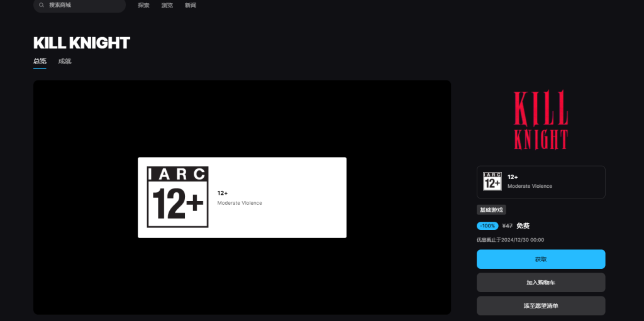Click the KILL KNIGHT page title
This screenshot has height=321, width=644.
(82, 43)
